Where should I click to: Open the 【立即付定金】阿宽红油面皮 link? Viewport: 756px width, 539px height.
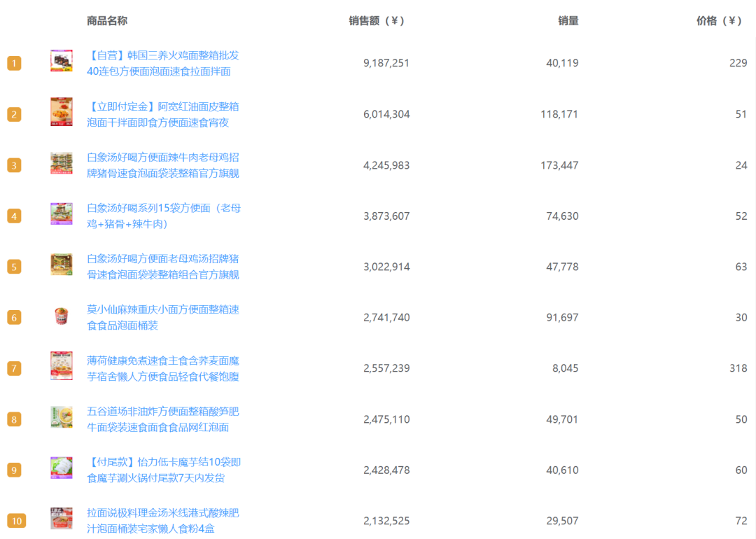coord(162,114)
